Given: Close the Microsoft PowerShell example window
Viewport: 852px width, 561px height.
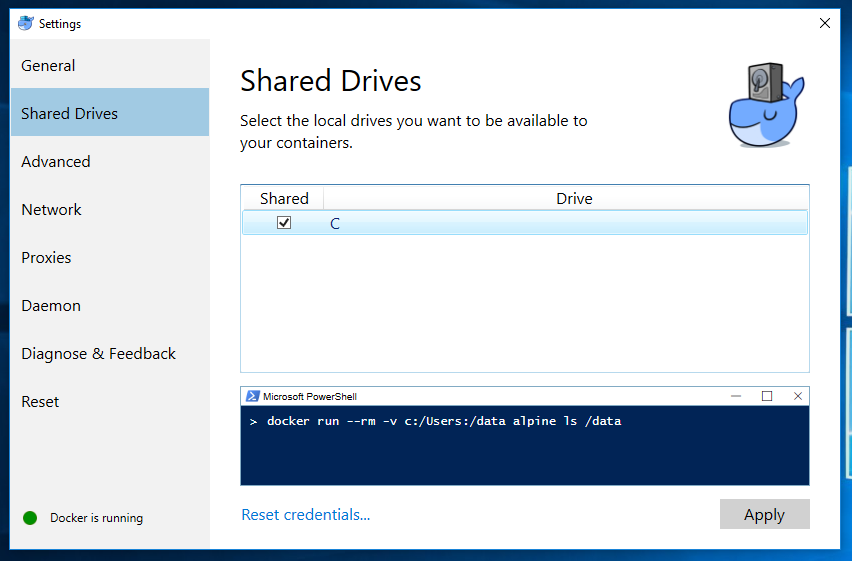Looking at the screenshot, I should (798, 396).
